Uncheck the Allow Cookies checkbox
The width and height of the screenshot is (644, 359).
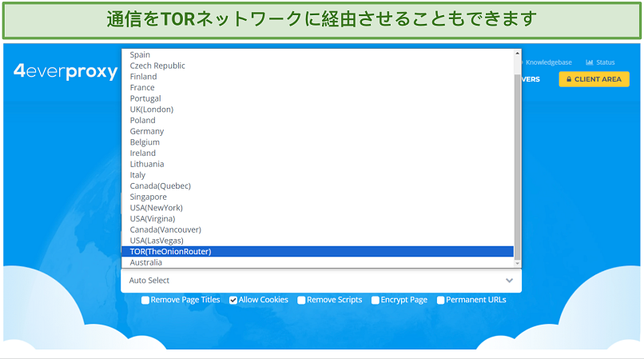click(x=233, y=300)
